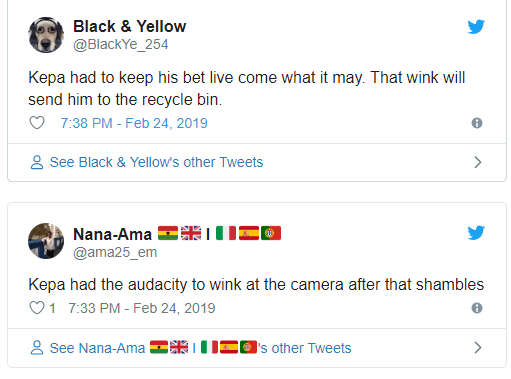The height and width of the screenshot is (379, 511).
Task: Expand the chevron in Nana-Ama's other Tweets row
Action: [478, 348]
